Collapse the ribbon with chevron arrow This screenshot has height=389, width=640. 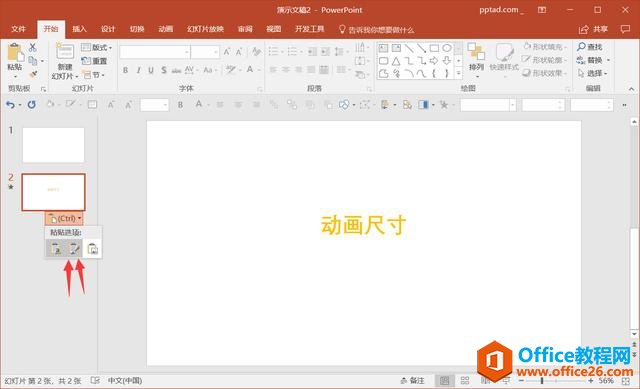coord(631,89)
